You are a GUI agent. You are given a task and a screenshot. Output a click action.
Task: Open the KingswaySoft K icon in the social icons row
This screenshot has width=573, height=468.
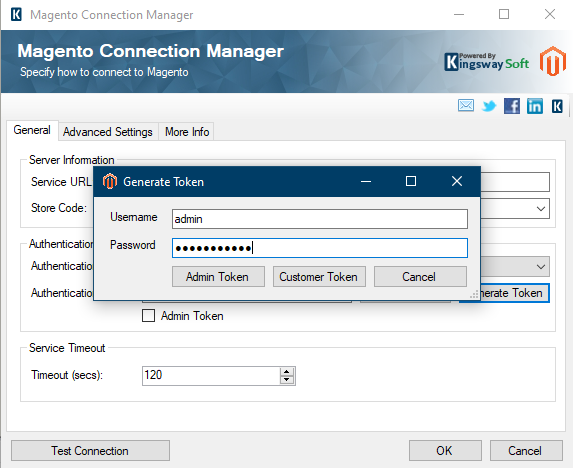click(557, 106)
